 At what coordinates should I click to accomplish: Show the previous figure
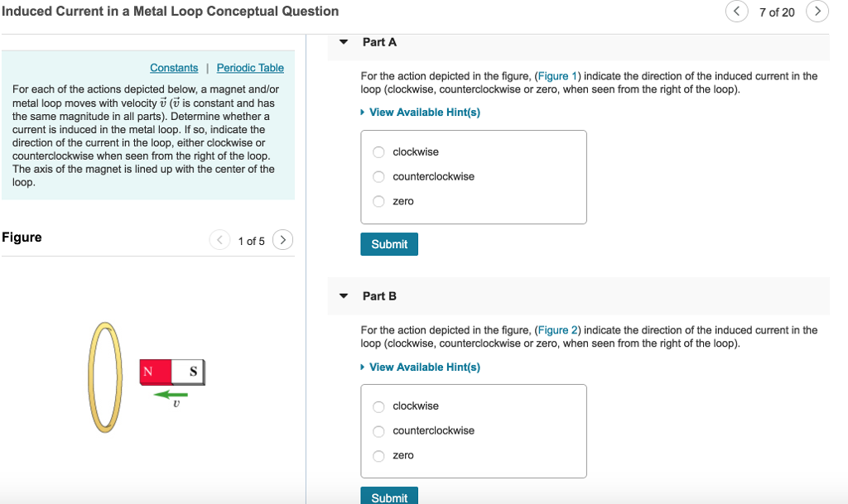(219, 240)
